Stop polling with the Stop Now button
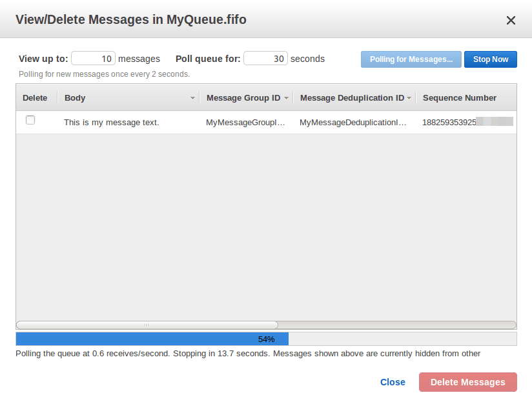The width and height of the screenshot is (532, 395). [x=490, y=59]
